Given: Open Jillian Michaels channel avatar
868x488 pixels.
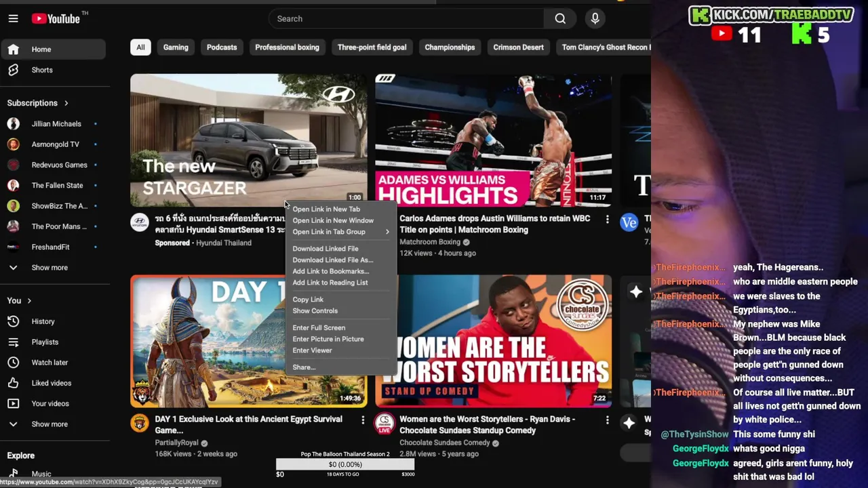Looking at the screenshot, I should tap(13, 124).
